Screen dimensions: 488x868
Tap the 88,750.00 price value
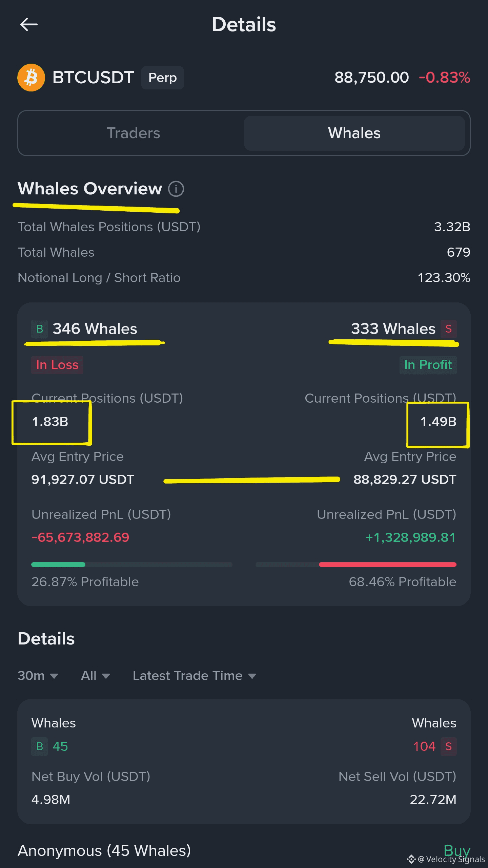pyautogui.click(x=371, y=78)
